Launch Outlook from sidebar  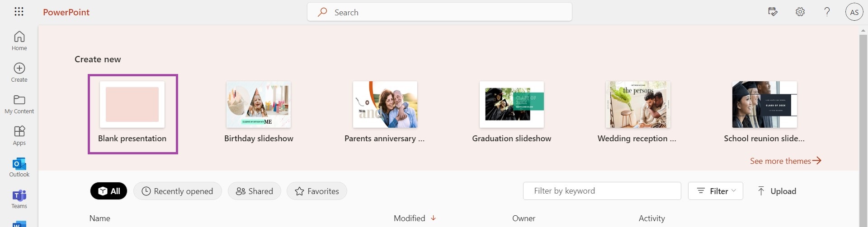pyautogui.click(x=19, y=167)
